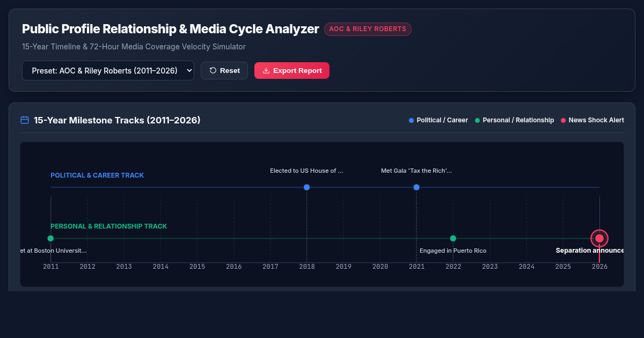Image resolution: width=644 pixels, height=338 pixels.
Task: Click the Export Report button
Action: coord(292,70)
